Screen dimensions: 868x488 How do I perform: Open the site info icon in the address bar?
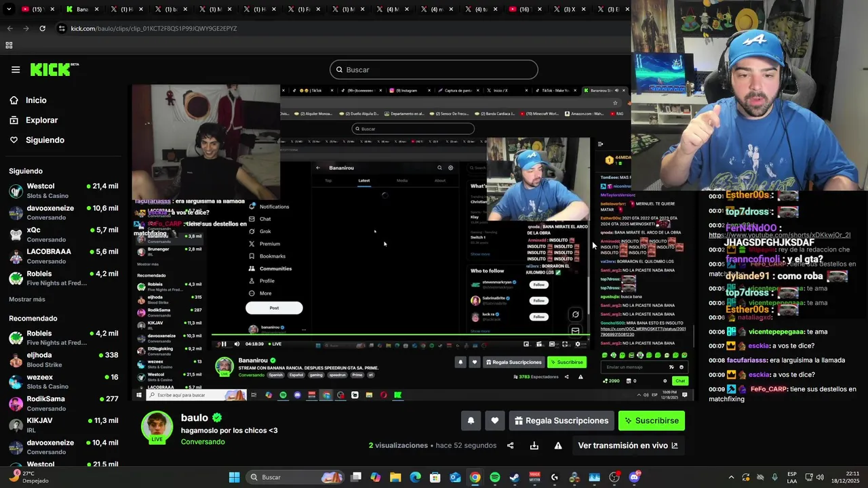[x=62, y=28]
